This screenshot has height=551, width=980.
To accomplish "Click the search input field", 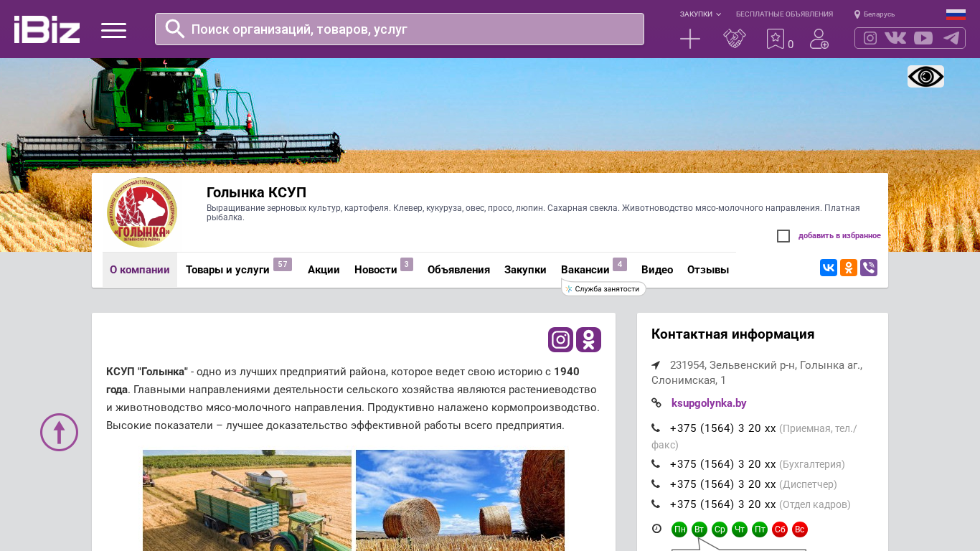I will point(400,29).
